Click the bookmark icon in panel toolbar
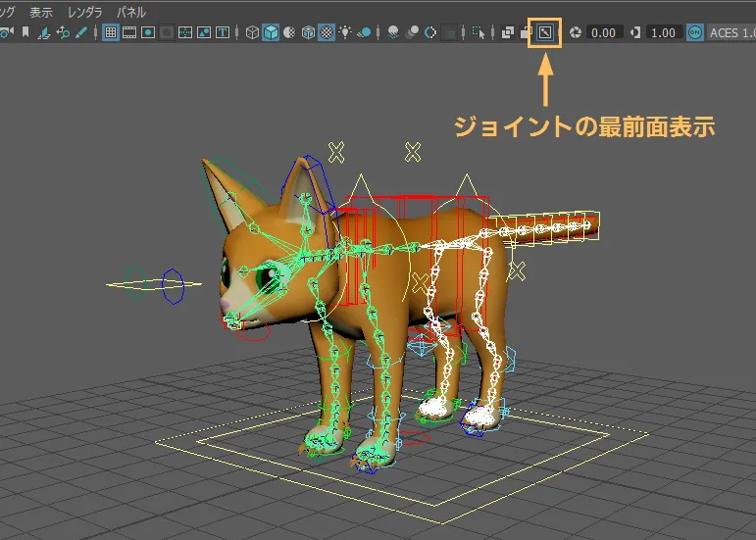The height and width of the screenshot is (540, 756). click(x=25, y=32)
